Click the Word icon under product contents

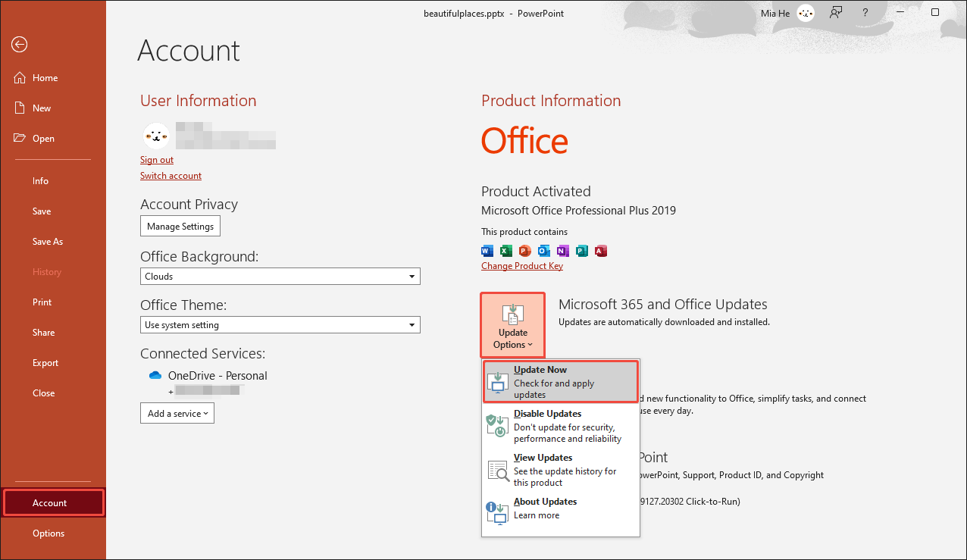pyautogui.click(x=487, y=251)
